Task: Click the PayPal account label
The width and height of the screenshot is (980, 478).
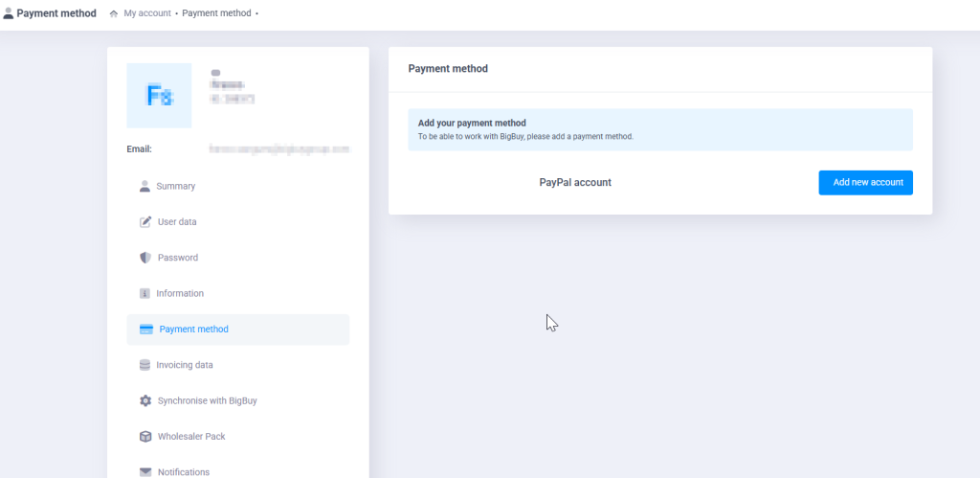Action: pos(575,182)
